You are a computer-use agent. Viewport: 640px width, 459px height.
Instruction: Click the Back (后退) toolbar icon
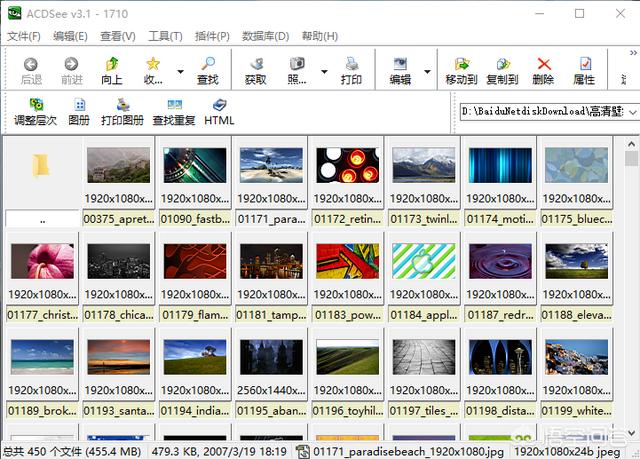coord(31,64)
